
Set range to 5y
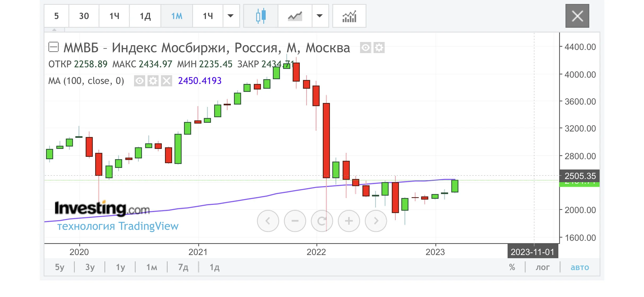59,267
